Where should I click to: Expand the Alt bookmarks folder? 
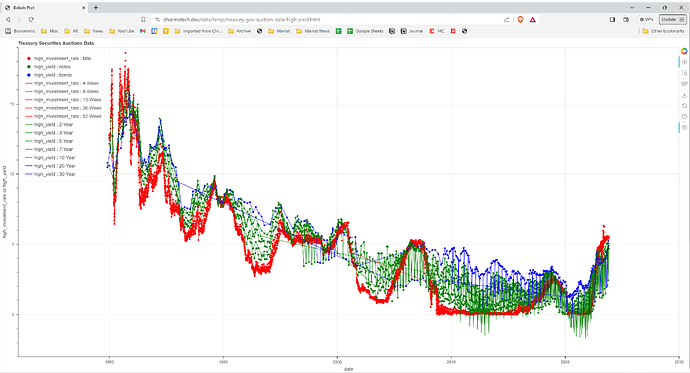coord(71,31)
